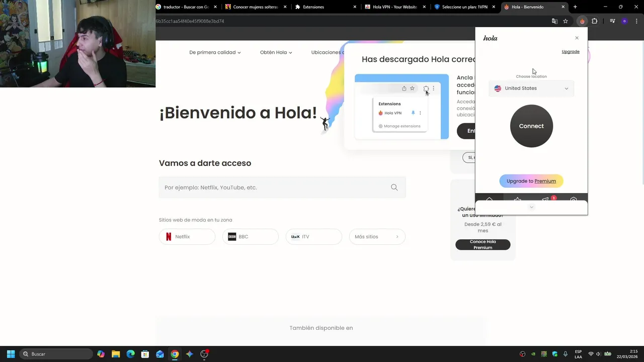Click the ESP LAA language indicator
The height and width of the screenshot is (362, 644).
coord(578,354)
